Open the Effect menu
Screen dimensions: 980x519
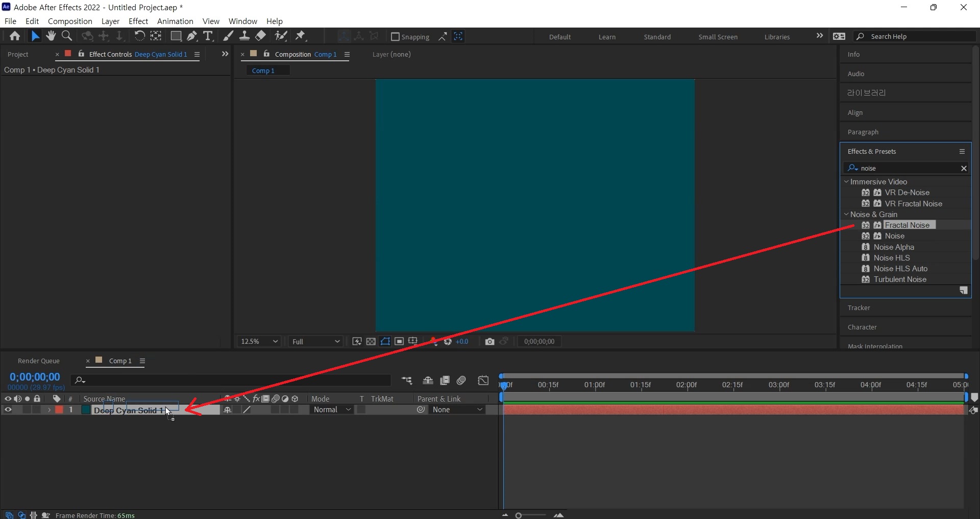point(138,21)
